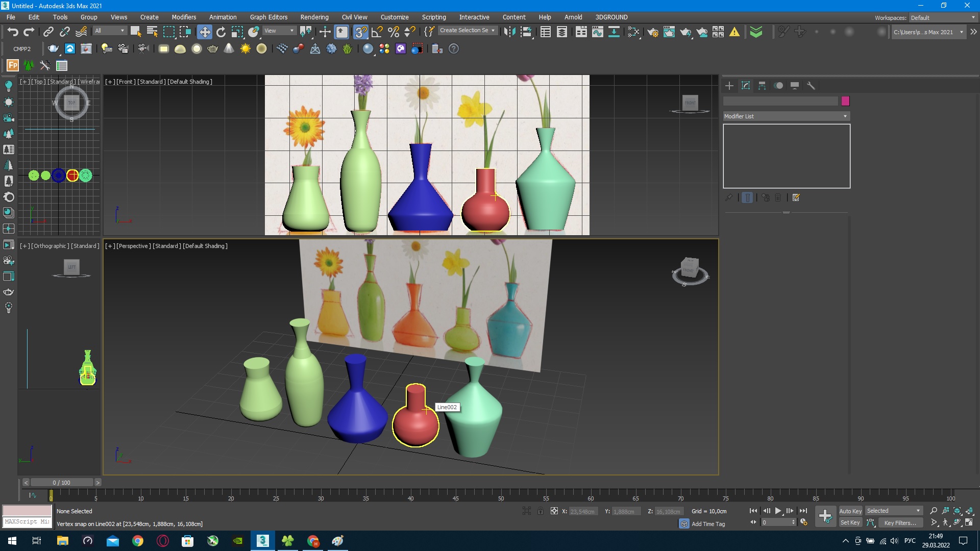This screenshot has height=551, width=980.
Task: Click the pink object color swatch
Action: coord(845,101)
